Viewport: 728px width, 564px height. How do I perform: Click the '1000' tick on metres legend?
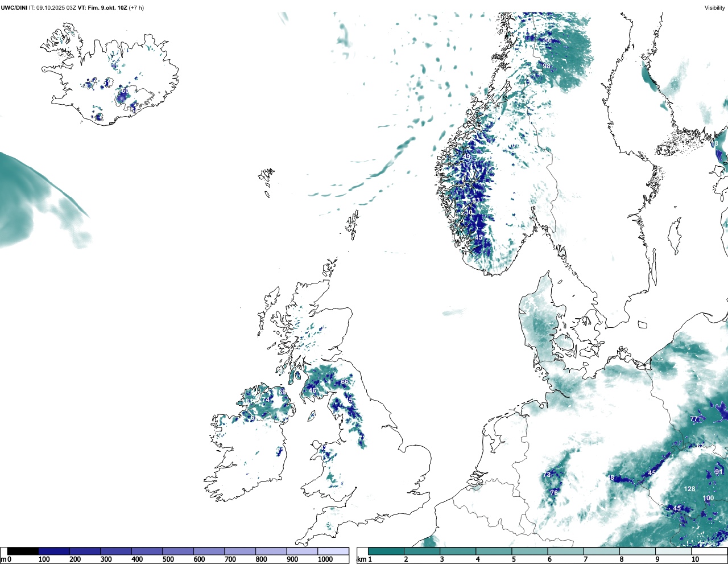pos(325,559)
